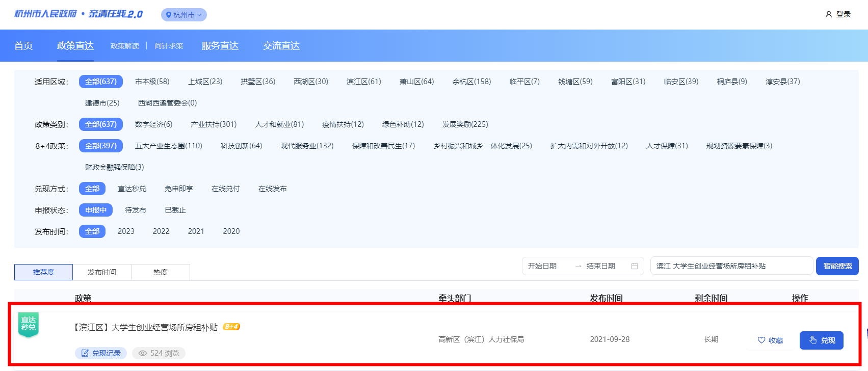Click the blue 兑现 button
Image resolution: width=868 pixels, height=371 pixels.
[x=821, y=340]
